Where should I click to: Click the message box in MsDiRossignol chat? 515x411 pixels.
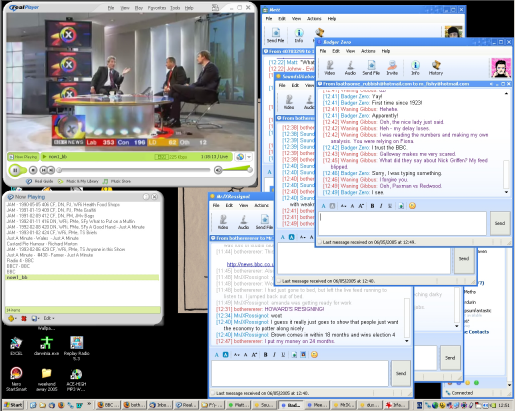[300, 373]
